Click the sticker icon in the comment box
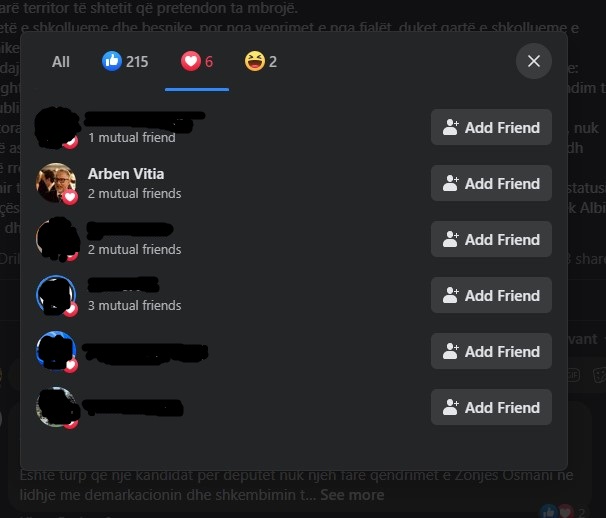Screen dimensions: 606x518 click(x=599, y=375)
